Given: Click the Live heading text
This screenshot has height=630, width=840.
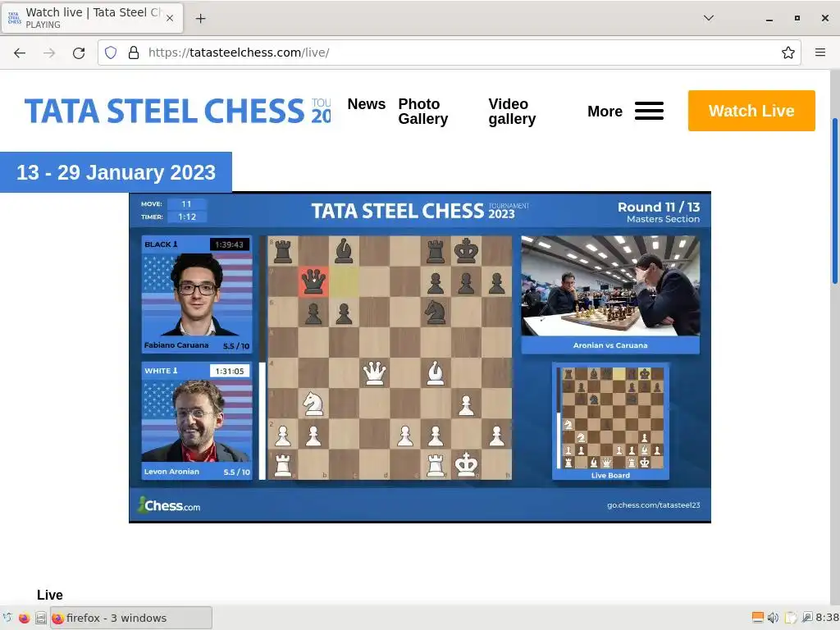Looking at the screenshot, I should (50, 596).
